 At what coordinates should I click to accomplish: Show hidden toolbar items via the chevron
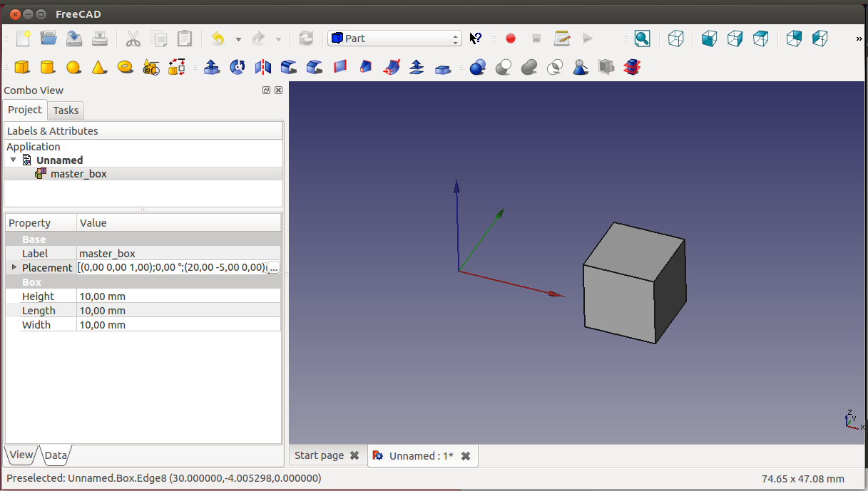point(859,38)
